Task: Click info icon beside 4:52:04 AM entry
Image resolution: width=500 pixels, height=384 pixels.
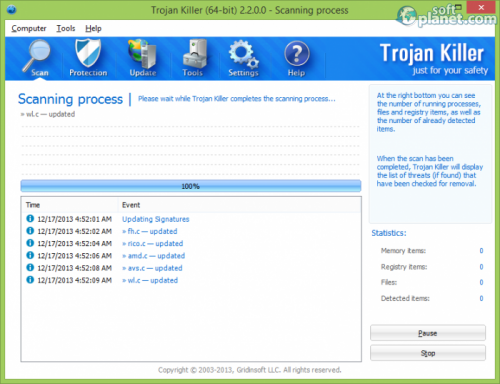Action: point(30,243)
